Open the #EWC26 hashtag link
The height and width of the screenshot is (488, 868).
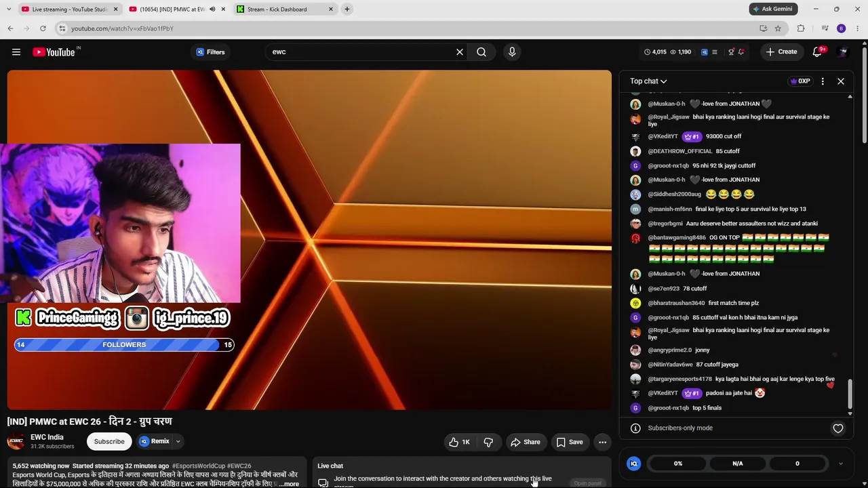(x=239, y=466)
